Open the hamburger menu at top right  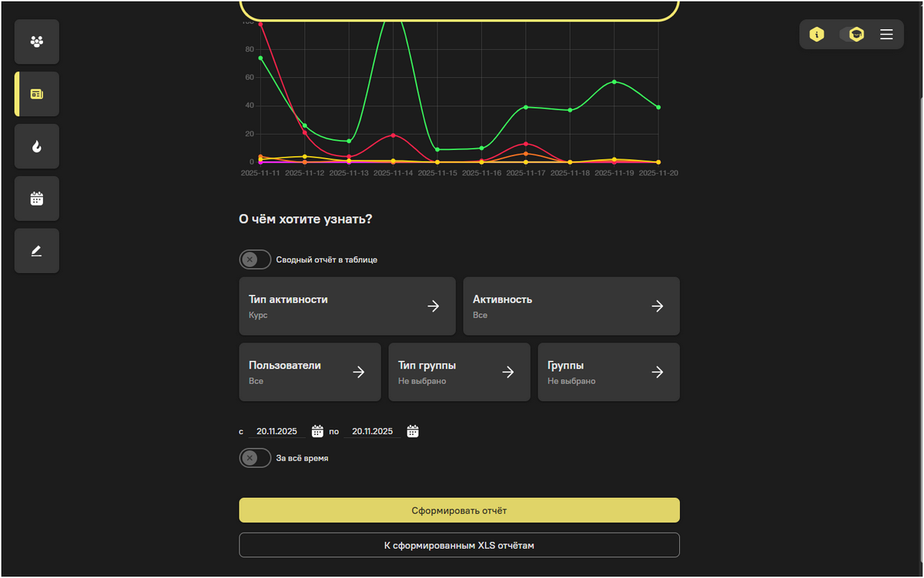coord(886,34)
